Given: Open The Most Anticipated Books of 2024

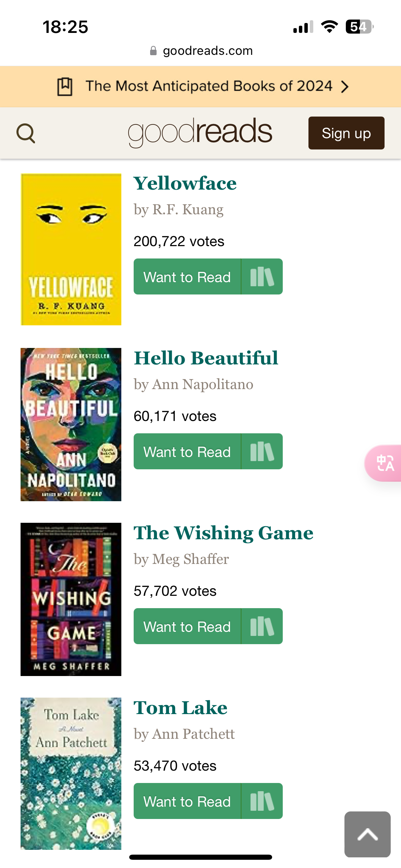Looking at the screenshot, I should coord(209,86).
